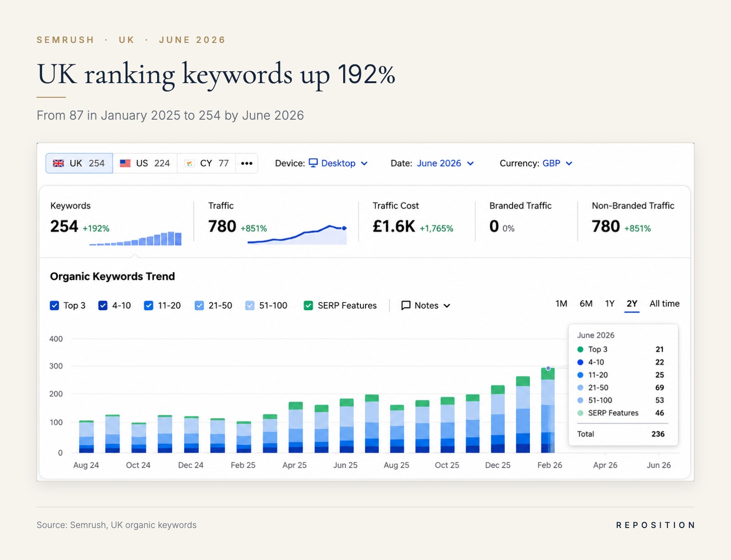The image size is (731, 560).
Task: Open the Date June 2026 dropdown
Action: tap(445, 163)
